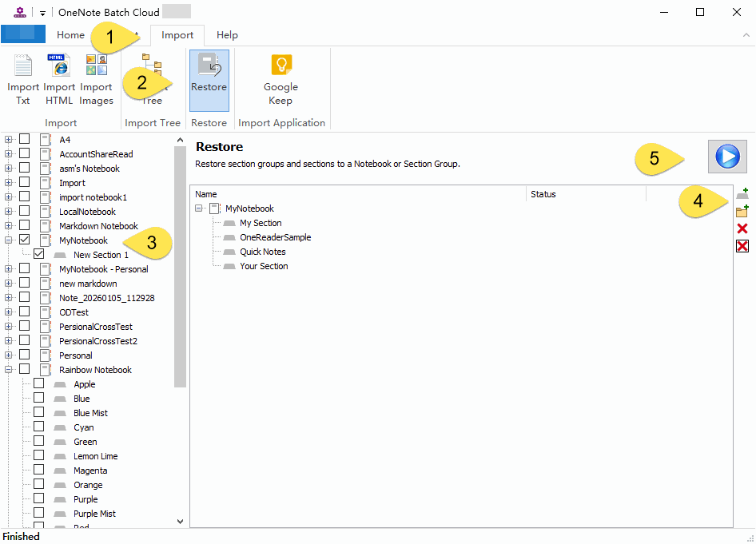Viewport: 756px width, 544px height.
Task: Toggle the New Section 1 checkbox
Action: [x=38, y=255]
